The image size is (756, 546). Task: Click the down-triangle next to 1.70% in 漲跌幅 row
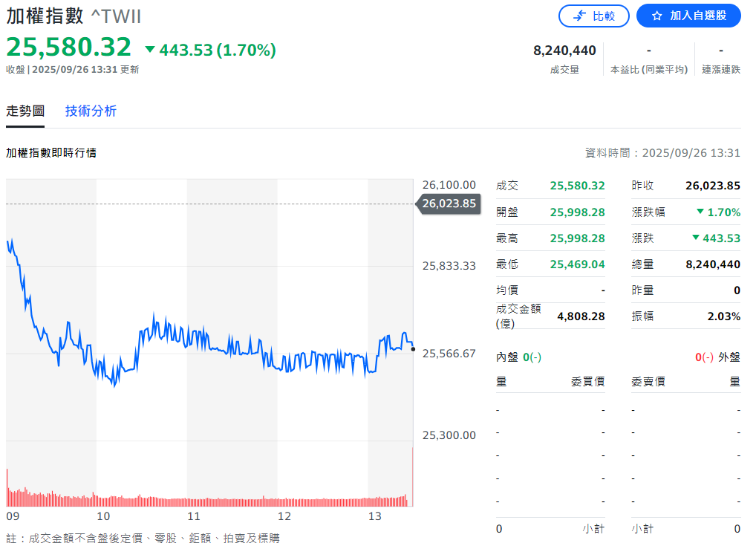tap(700, 212)
